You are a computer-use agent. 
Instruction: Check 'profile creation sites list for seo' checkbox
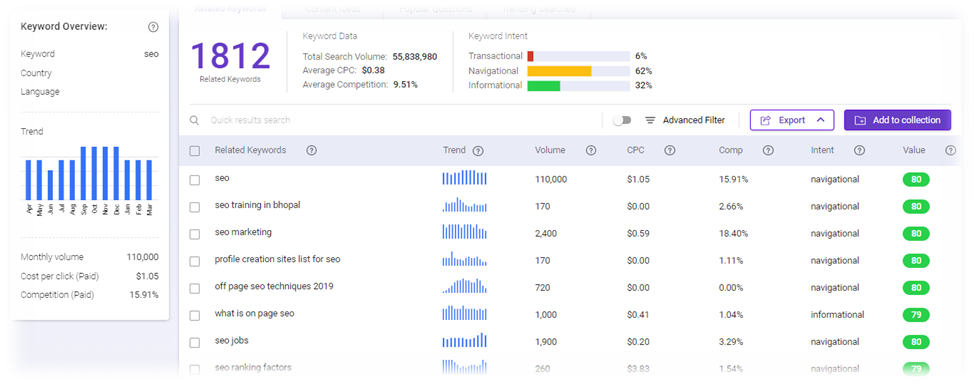pyautogui.click(x=194, y=261)
